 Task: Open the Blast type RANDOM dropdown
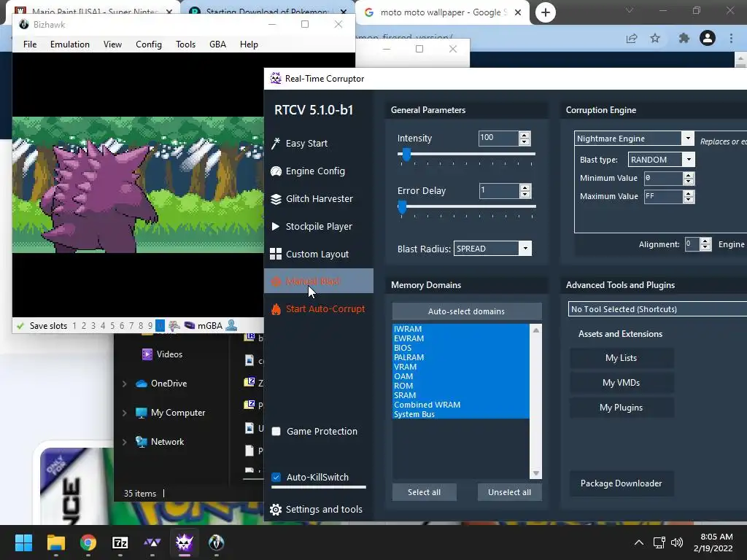tap(689, 160)
